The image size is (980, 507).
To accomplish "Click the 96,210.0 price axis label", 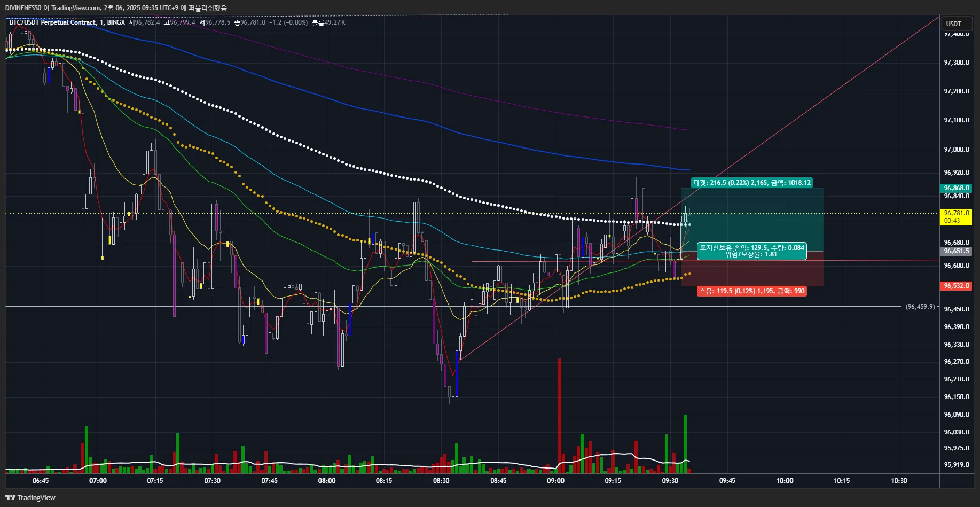I will (957, 379).
